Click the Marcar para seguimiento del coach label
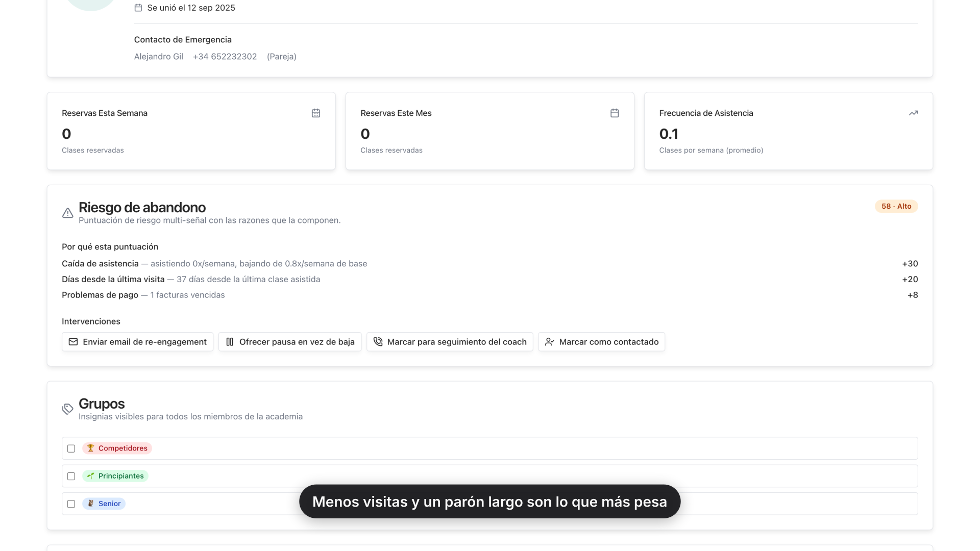Screen dimensions: 980x551 tap(457, 342)
